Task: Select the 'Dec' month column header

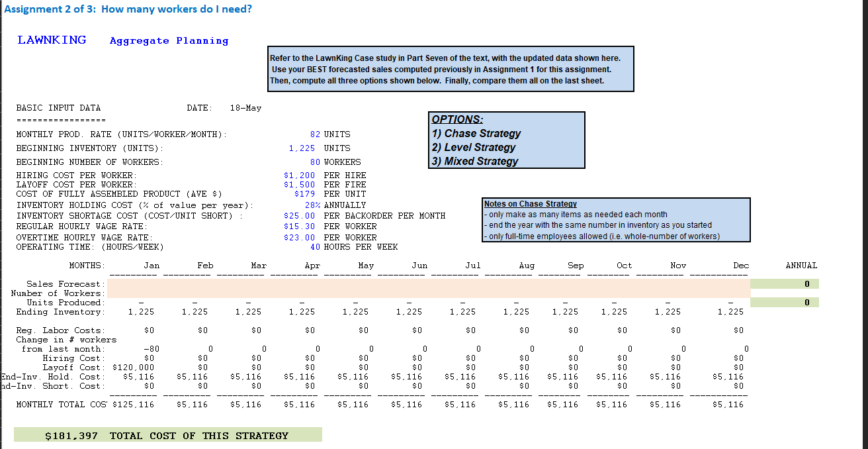Action: 741,266
